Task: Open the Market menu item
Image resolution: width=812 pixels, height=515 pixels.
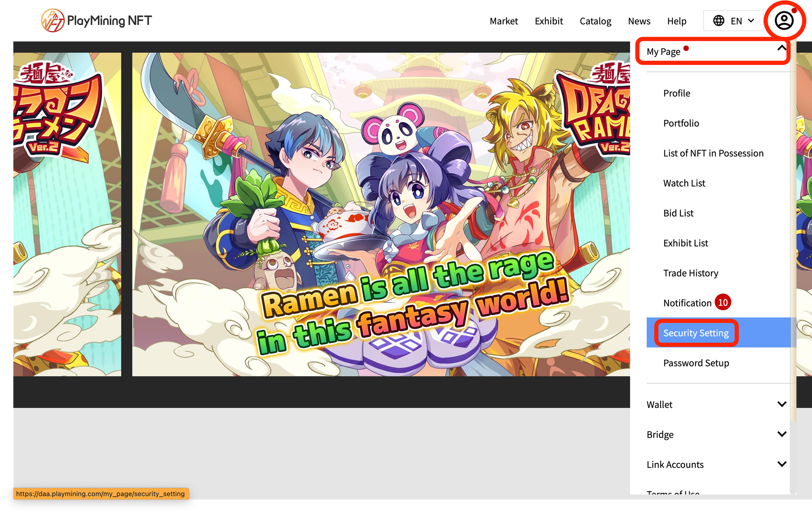Action: tap(504, 21)
